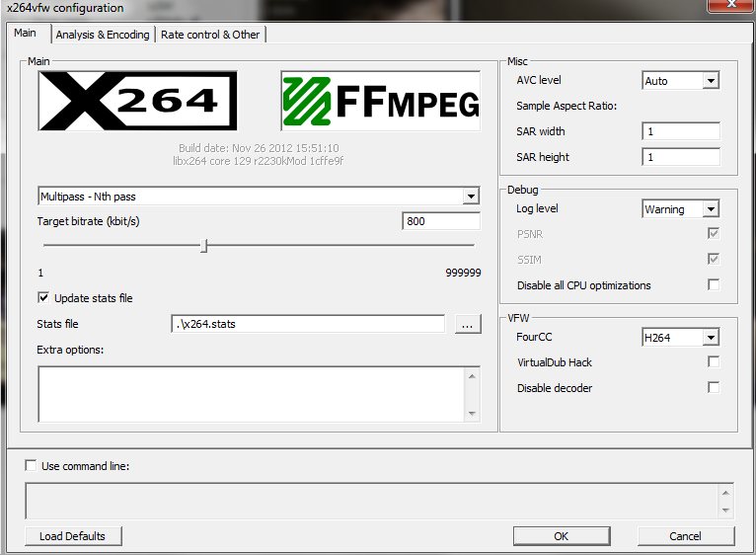Click the Cancel button

(685, 536)
